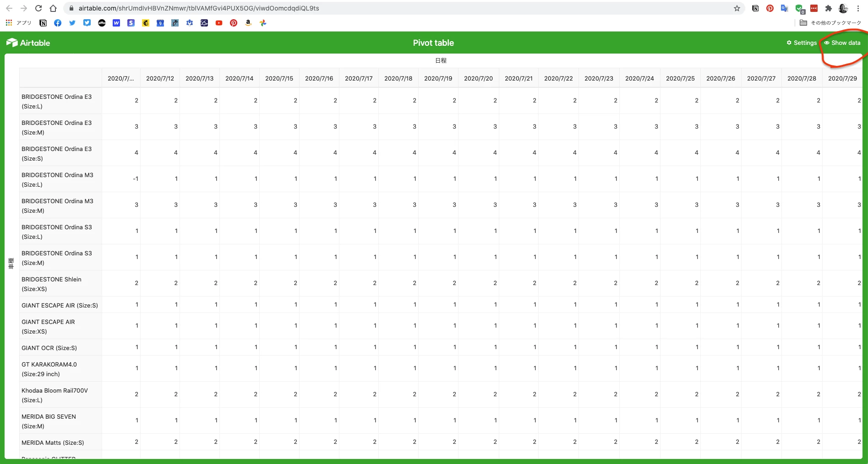Open the blue W bookmark
This screenshot has height=464, width=868.
pyautogui.click(x=116, y=23)
